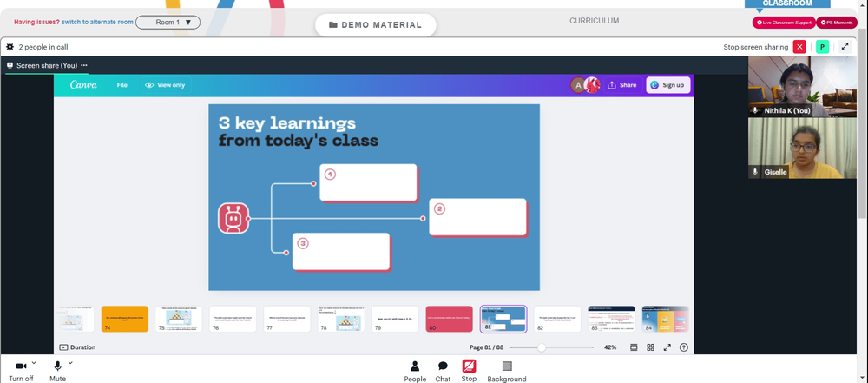
Task: Click the Sign up button in Canva
Action: 667,85
